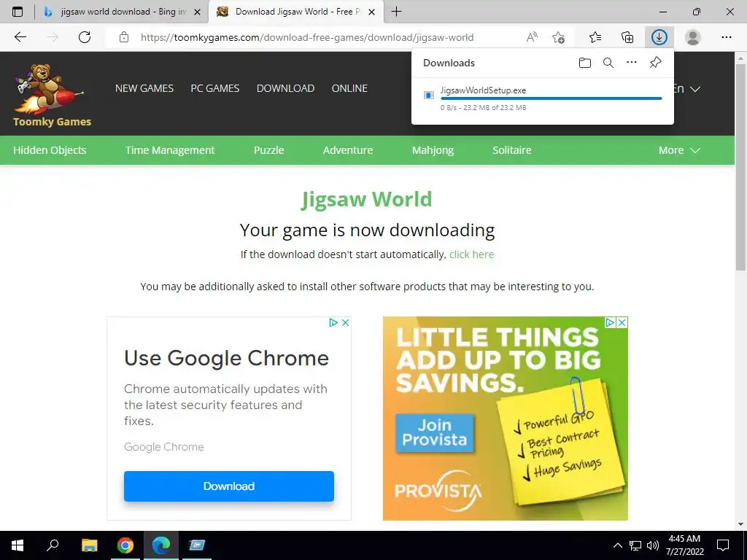Open Hidden Objects category
Viewport: 747px width, 560px height.
(x=50, y=150)
